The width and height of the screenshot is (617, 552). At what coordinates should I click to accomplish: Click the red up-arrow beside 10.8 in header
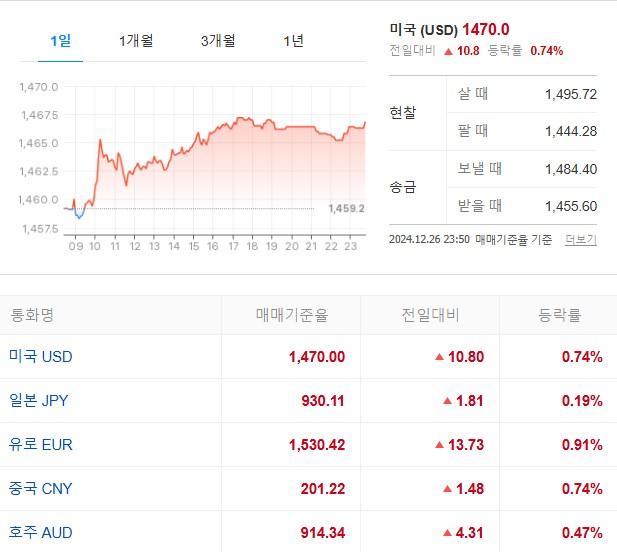pos(447,51)
